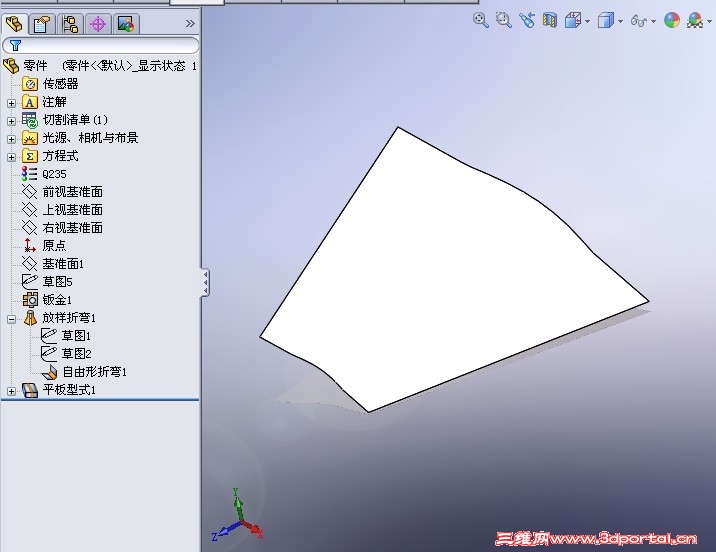The image size is (716, 552).
Task: Switch to the PropertyManager tab
Action: tap(42, 24)
